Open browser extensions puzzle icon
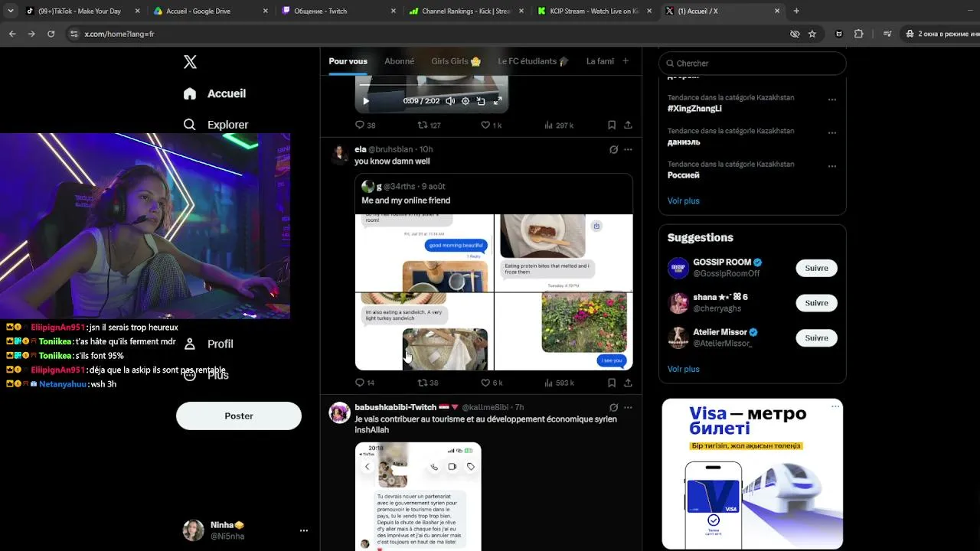The height and width of the screenshot is (551, 980). (858, 34)
